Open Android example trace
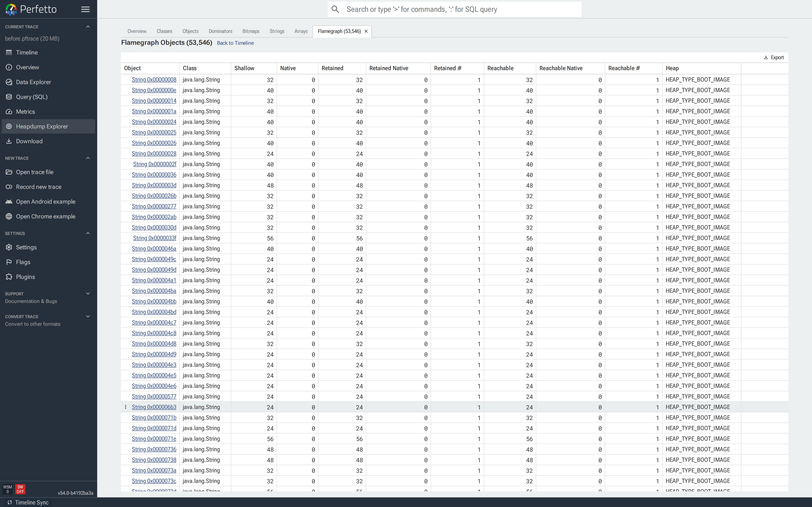Screen dimensions: 812x507 (x=45, y=202)
